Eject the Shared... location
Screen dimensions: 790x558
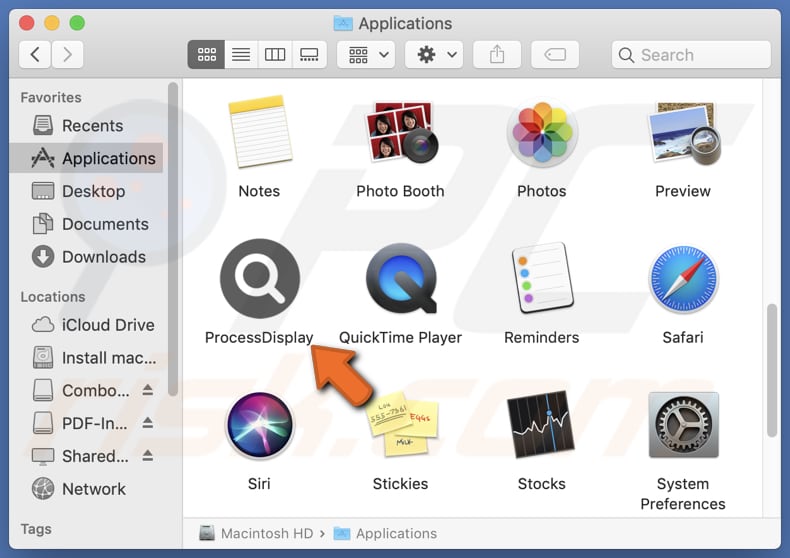click(148, 455)
